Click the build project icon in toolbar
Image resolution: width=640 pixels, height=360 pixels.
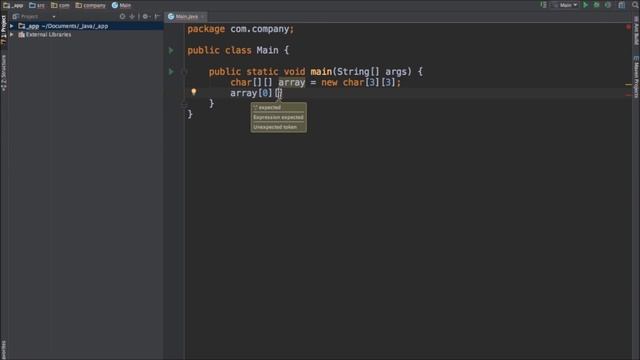(x=543, y=5)
